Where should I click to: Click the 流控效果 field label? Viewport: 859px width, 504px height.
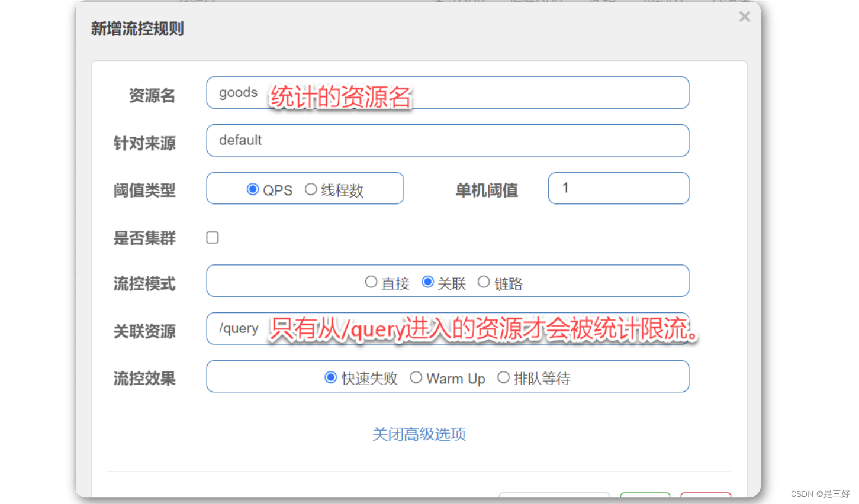tap(144, 379)
